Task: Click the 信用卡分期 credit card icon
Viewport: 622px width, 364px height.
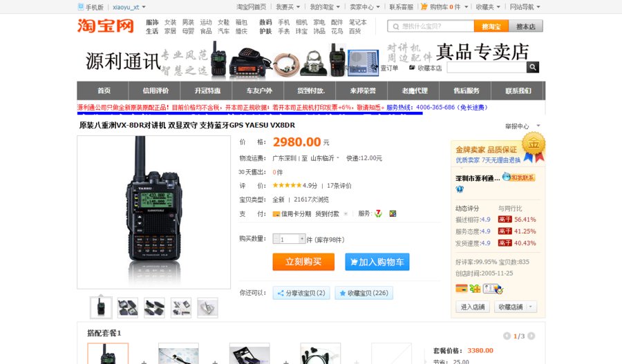Action: (x=276, y=214)
